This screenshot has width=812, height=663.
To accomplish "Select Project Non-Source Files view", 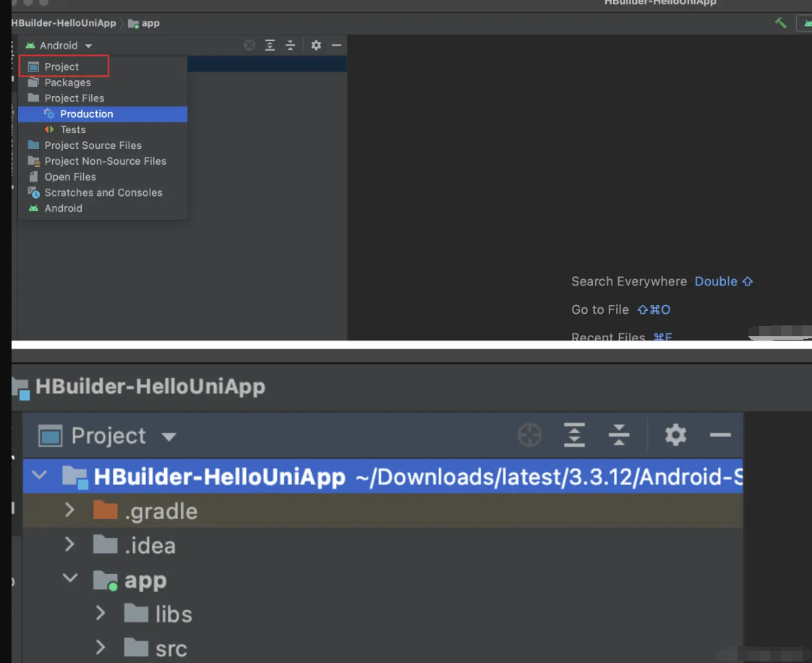I will tap(103, 161).
